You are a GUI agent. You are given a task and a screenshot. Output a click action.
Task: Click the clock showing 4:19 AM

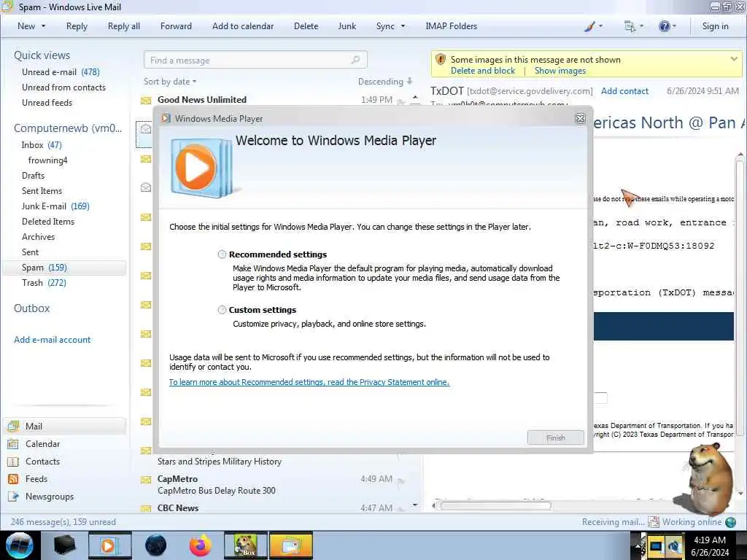coord(709,540)
